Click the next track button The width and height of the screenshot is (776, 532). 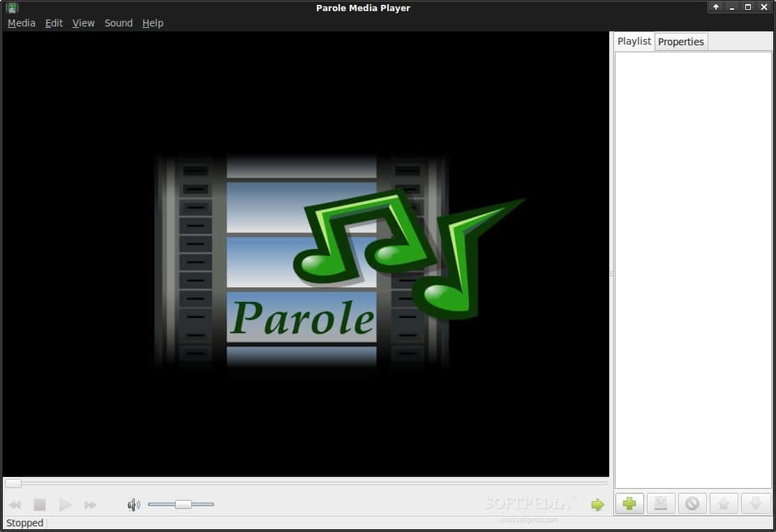click(90, 505)
